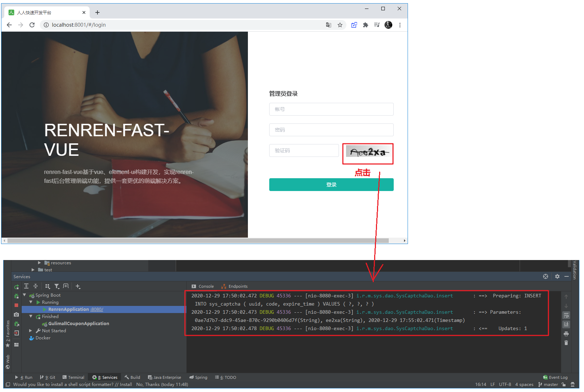This screenshot has width=584, height=392.
Task: Click the browser translate icon
Action: [x=329, y=25]
